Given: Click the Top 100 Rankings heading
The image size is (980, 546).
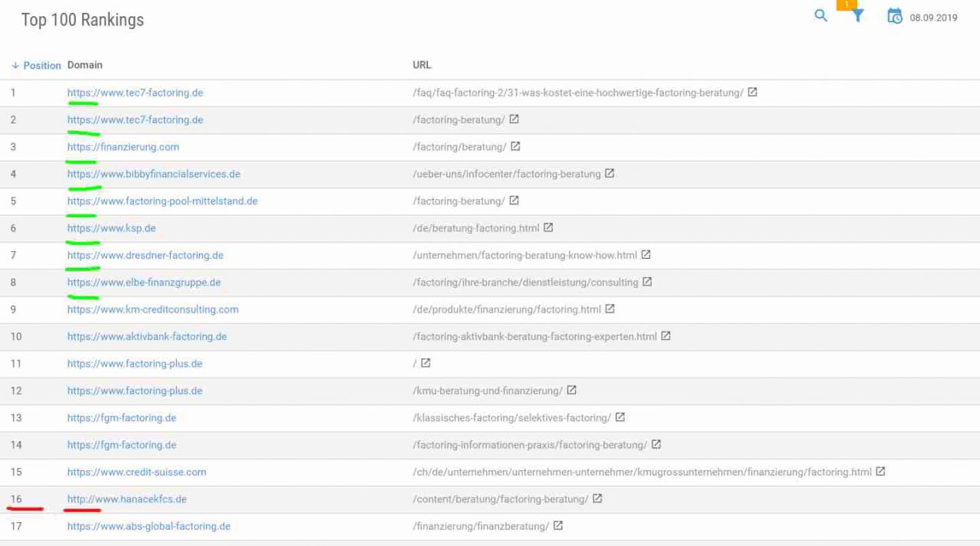Looking at the screenshot, I should [x=83, y=20].
